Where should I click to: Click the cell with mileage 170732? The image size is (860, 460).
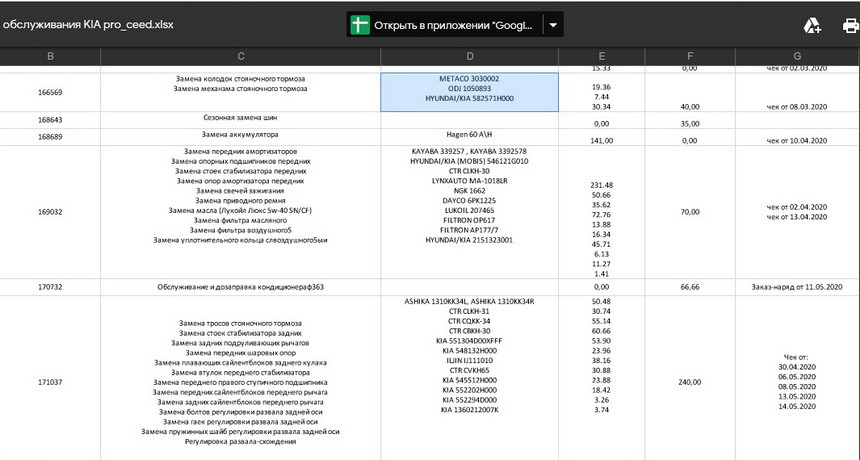click(50, 287)
